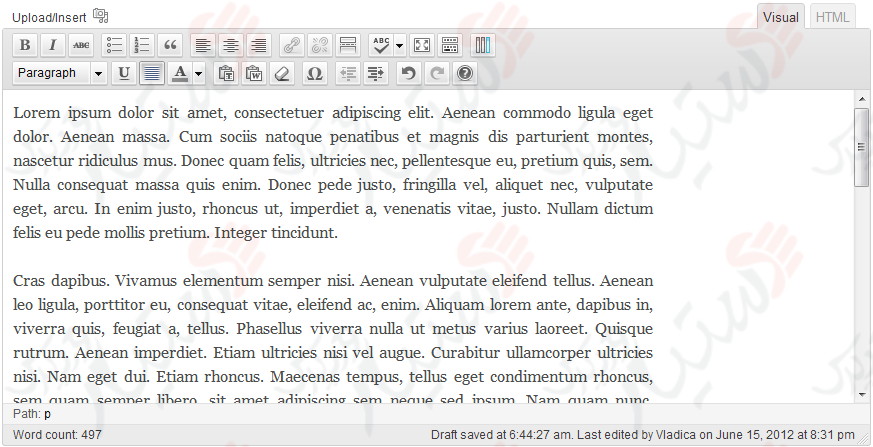Image resolution: width=873 pixels, height=447 pixels.
Task: Open text color picker dropdown arrow
Action: pyautogui.click(x=198, y=73)
